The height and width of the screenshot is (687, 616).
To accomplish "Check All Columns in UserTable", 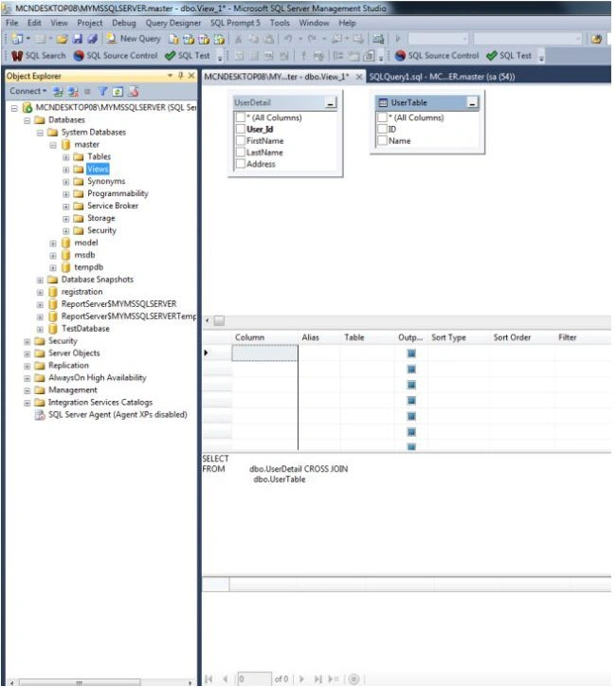I will tap(382, 118).
